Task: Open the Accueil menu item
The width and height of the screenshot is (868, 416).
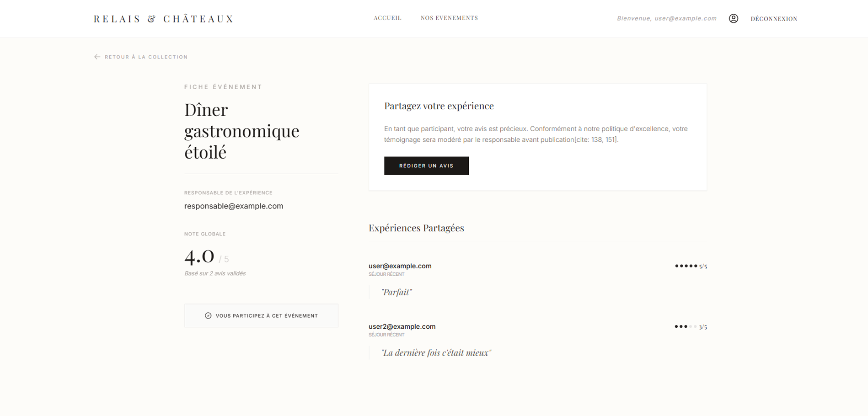Action: click(x=387, y=18)
